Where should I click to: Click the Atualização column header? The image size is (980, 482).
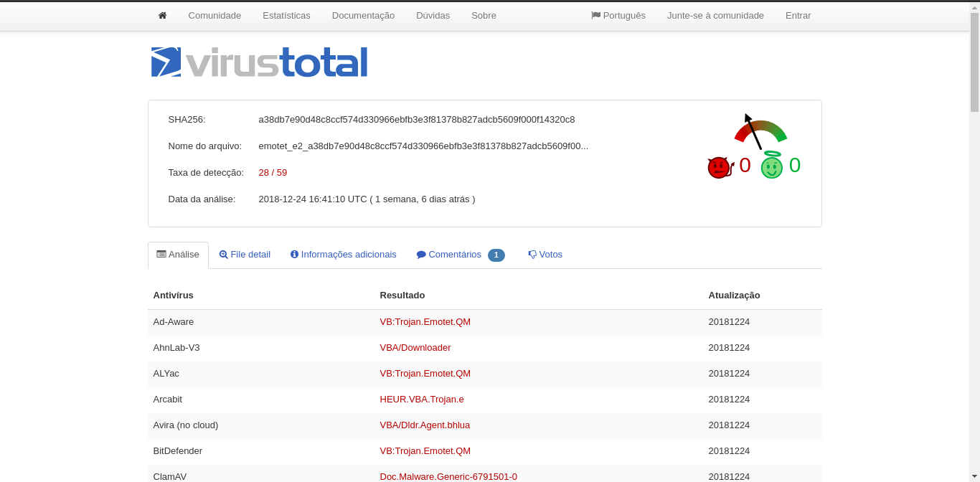coord(734,296)
